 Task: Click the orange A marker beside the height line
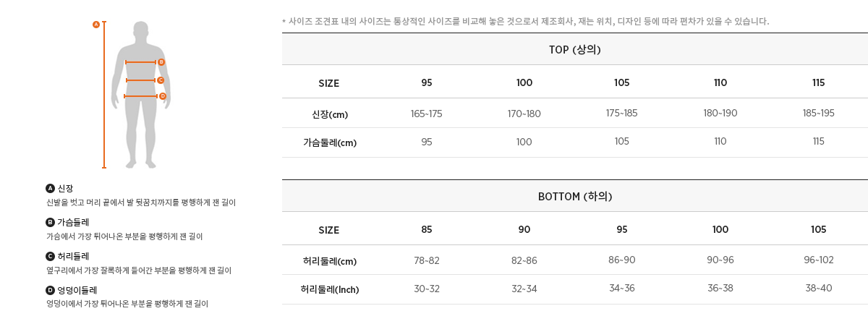point(95,25)
